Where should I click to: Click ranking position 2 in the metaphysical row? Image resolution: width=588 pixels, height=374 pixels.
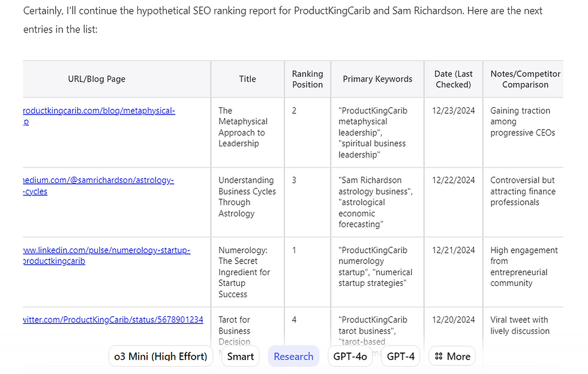tap(294, 110)
